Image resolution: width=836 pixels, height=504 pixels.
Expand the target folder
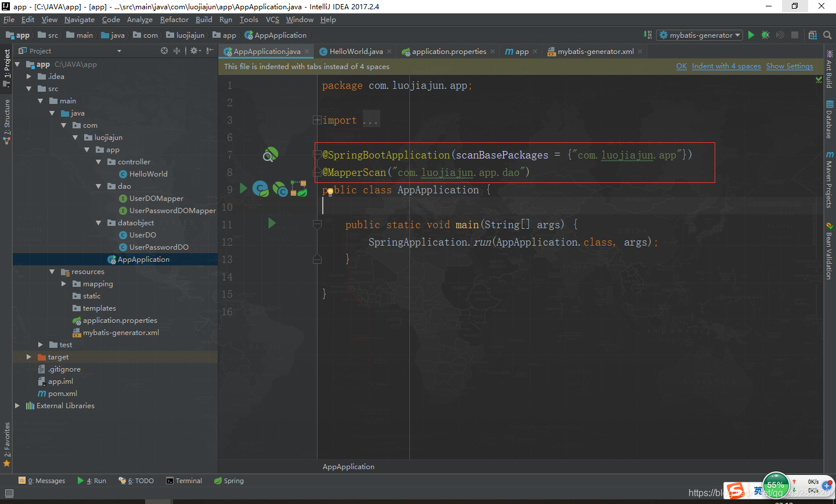click(x=29, y=357)
